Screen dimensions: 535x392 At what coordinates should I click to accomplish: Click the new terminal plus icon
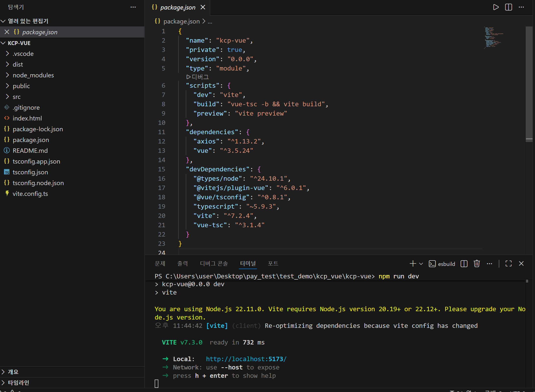click(x=413, y=264)
